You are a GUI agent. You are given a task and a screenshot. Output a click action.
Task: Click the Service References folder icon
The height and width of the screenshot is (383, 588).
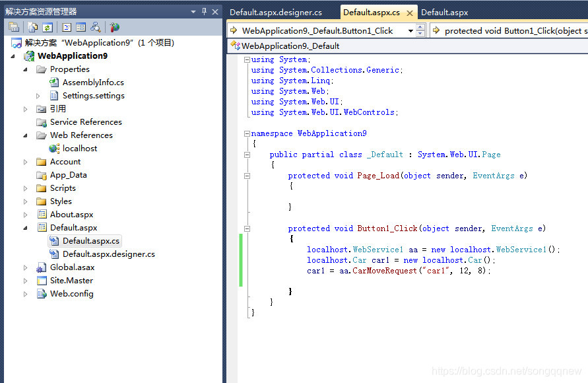(x=42, y=122)
